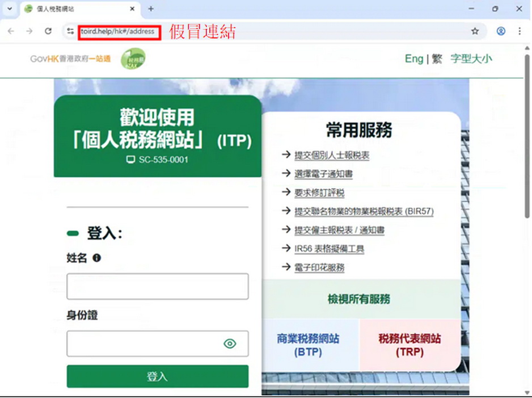This screenshot has width=532, height=398.
Task: Switch language to Eng
Action: [x=413, y=59]
